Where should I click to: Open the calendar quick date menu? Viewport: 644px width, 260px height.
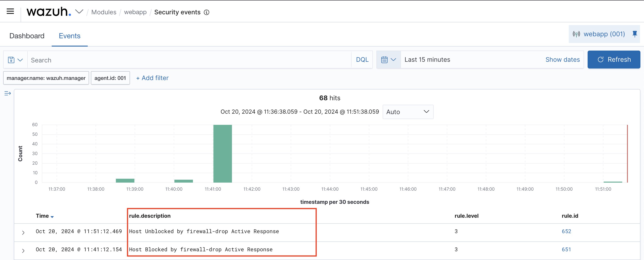(388, 60)
